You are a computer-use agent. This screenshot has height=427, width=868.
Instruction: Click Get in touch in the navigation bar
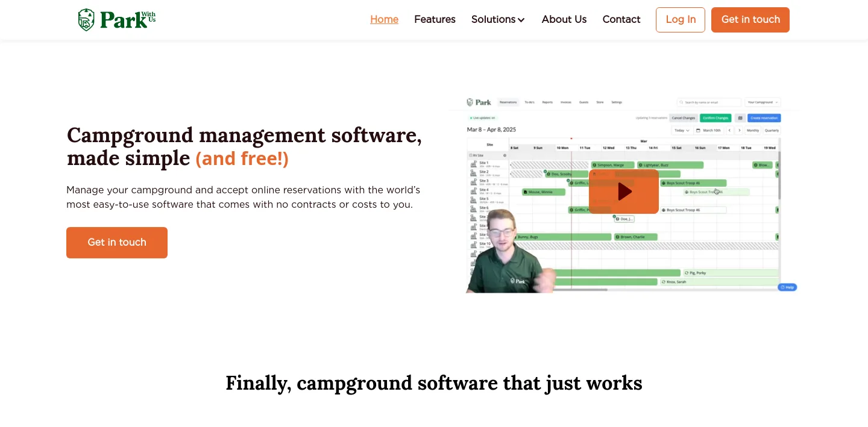pos(750,20)
